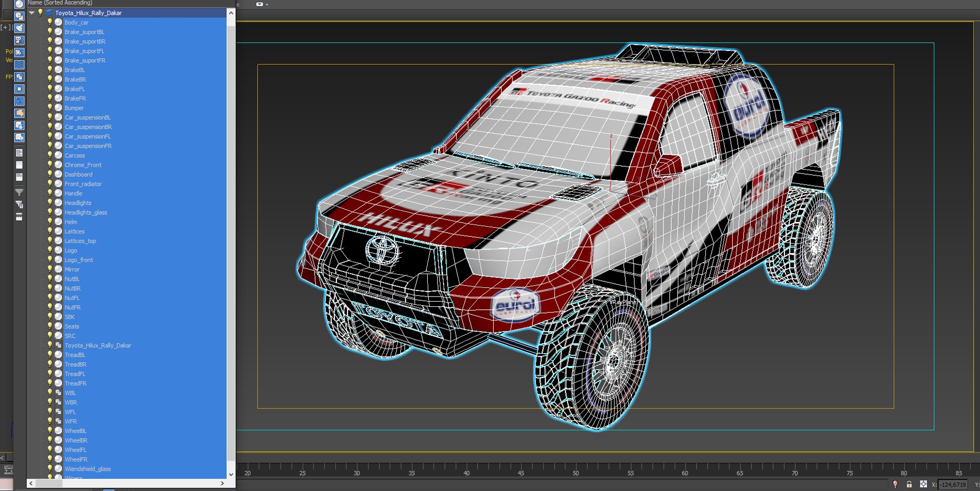Click the list scroll-up arrow
980x491 pixels.
pos(231,13)
